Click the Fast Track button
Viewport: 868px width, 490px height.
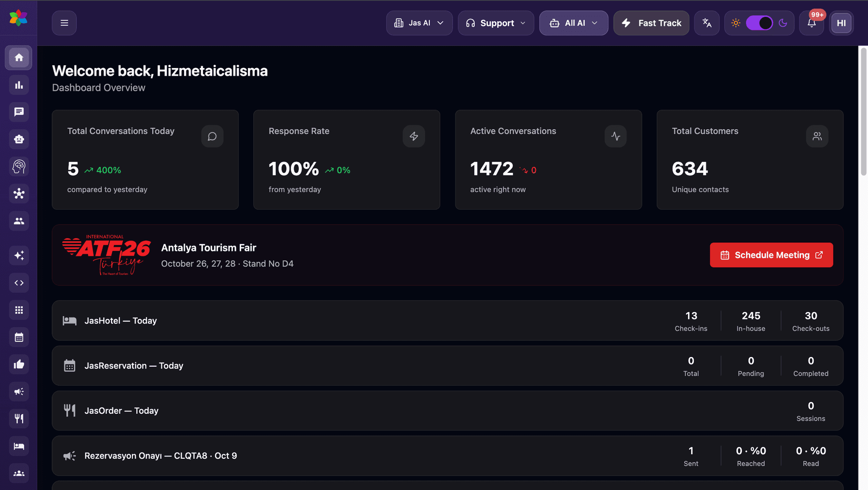click(651, 23)
